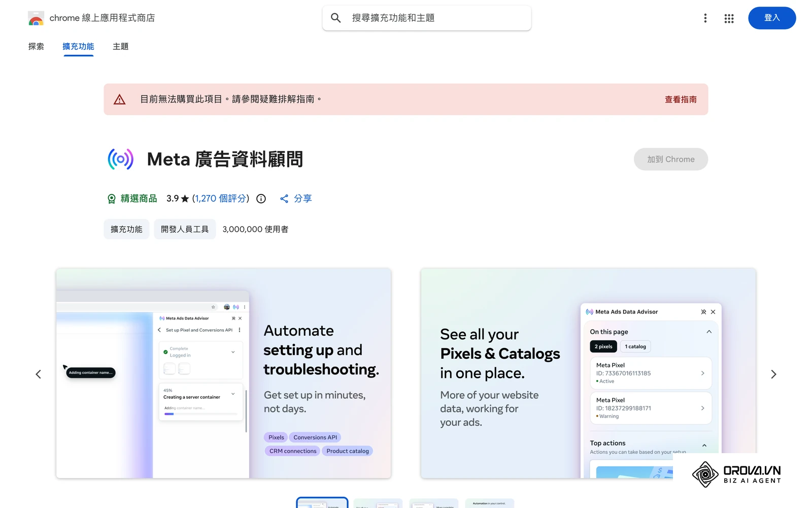Click the chrome 線上應用程式商店 title
Viewport: 812px width, 508px height.
pyautogui.click(x=102, y=18)
